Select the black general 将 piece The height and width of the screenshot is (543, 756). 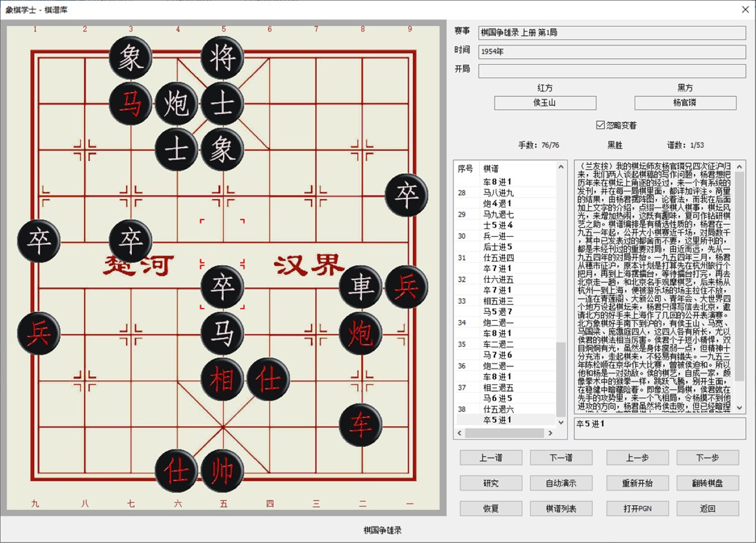coord(222,56)
